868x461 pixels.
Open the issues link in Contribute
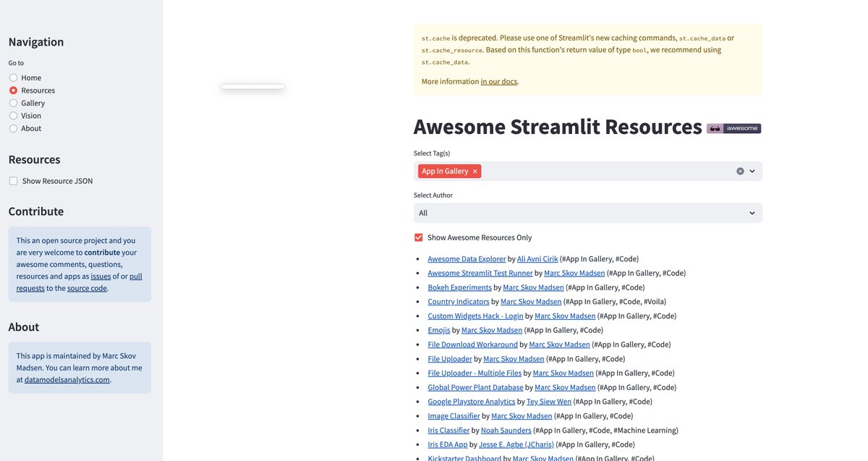click(101, 276)
